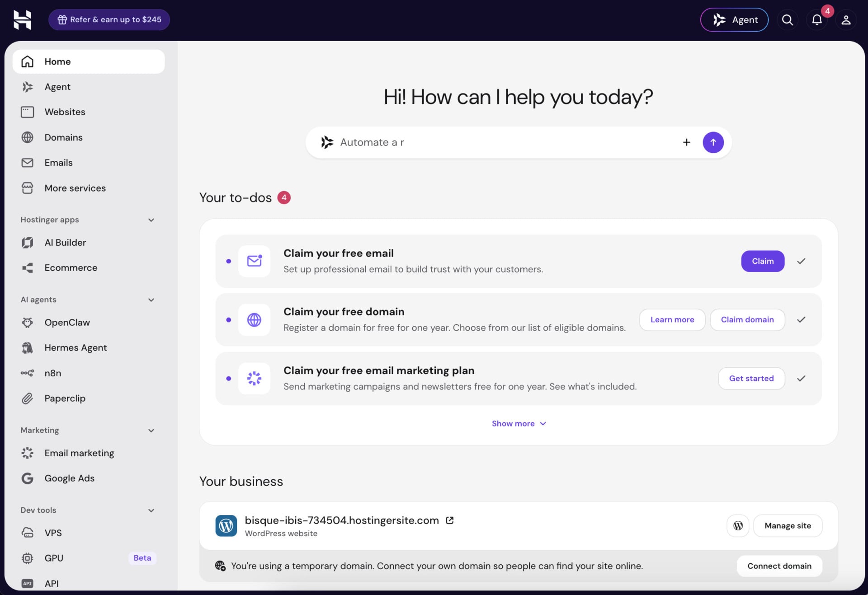Collapse the AI agents section
This screenshot has width=868, height=595.
point(151,300)
